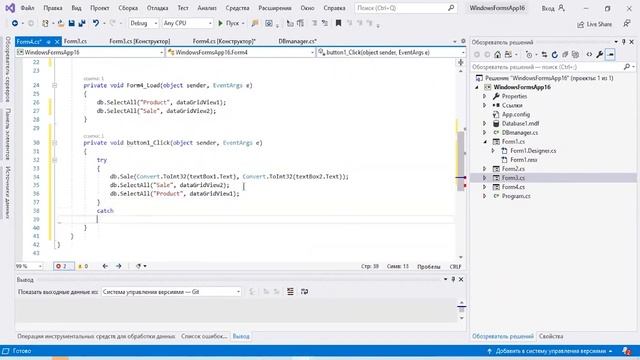Click the Save file floppy icon

(x=71, y=23)
